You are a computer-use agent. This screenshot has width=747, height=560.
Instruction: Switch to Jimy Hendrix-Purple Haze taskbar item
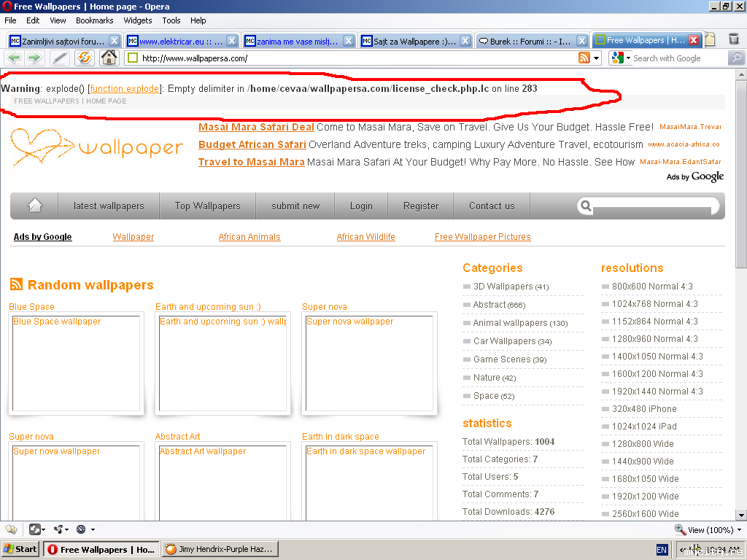click(x=220, y=549)
